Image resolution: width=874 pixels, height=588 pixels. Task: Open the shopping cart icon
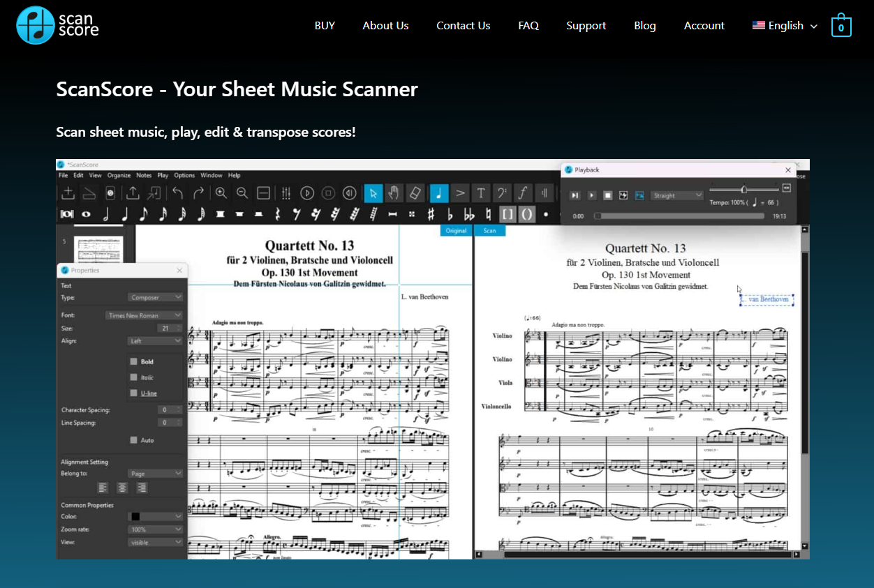click(x=841, y=25)
